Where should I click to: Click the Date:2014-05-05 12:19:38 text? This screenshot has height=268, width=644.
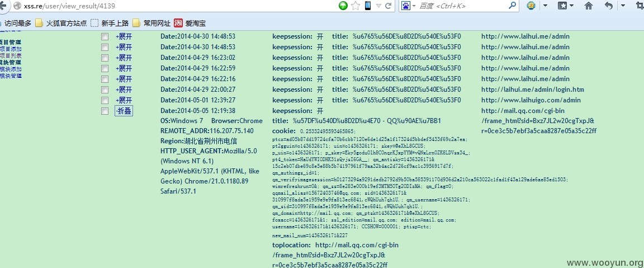point(198,111)
